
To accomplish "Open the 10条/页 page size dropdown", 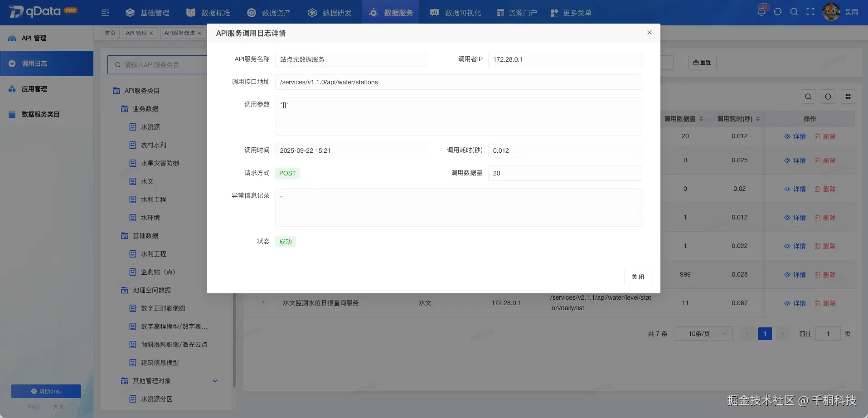I will pyautogui.click(x=703, y=333).
